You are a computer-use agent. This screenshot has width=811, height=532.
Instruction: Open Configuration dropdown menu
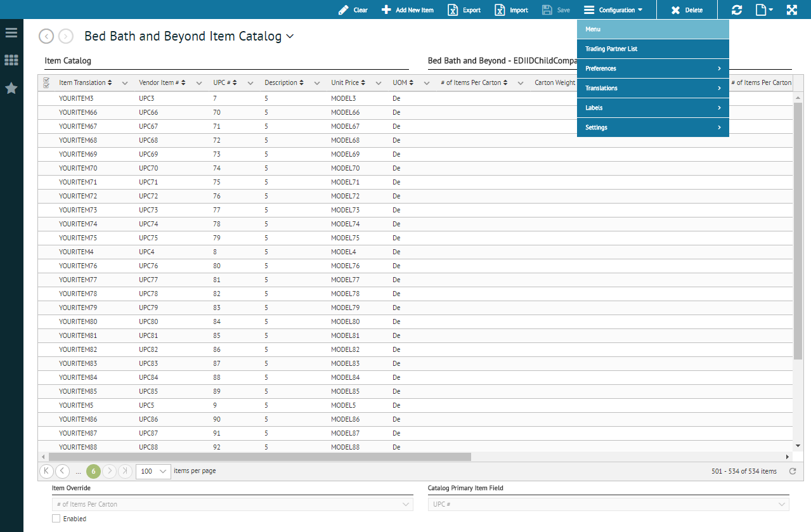[613, 10]
